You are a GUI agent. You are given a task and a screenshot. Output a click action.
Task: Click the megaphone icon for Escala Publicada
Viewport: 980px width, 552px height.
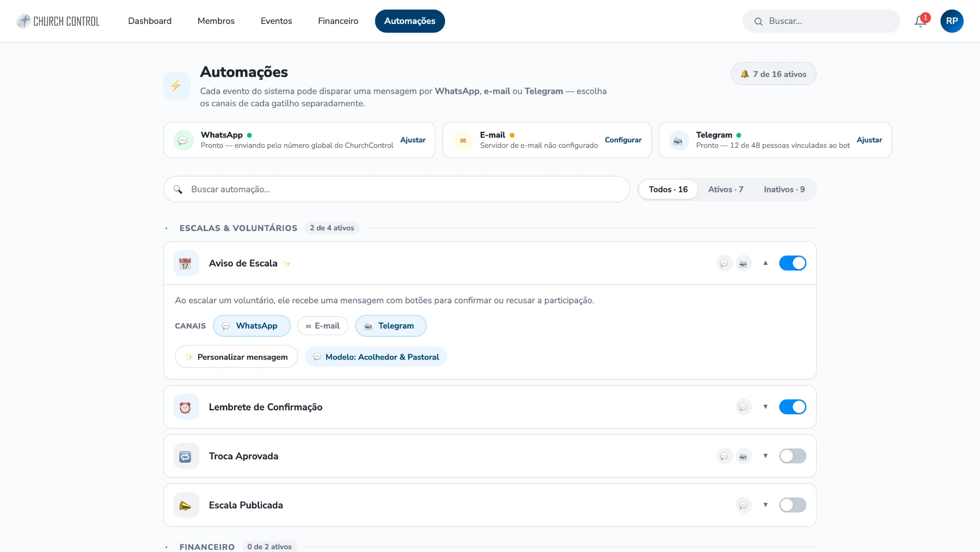click(x=186, y=506)
